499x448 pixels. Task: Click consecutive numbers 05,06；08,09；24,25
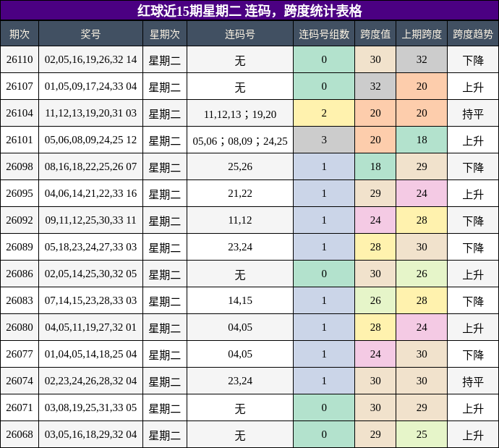pyautogui.click(x=240, y=141)
